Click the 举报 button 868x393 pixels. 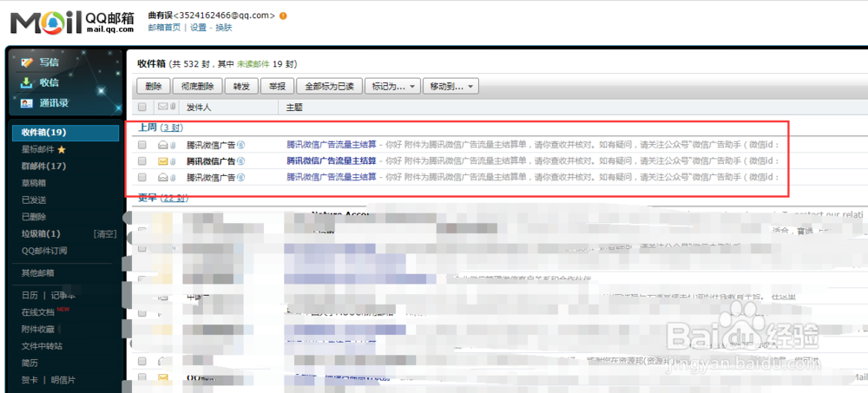tap(278, 87)
